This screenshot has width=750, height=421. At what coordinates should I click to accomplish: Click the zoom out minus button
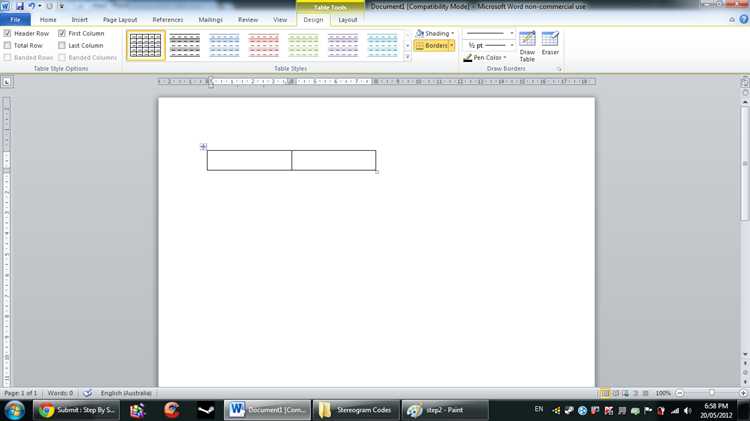tap(680, 393)
